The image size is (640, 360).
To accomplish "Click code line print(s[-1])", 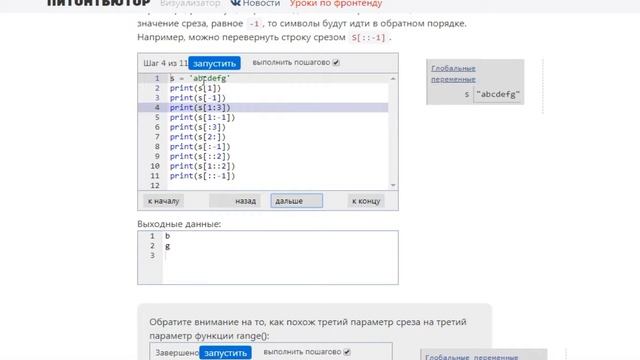I will [198, 98].
